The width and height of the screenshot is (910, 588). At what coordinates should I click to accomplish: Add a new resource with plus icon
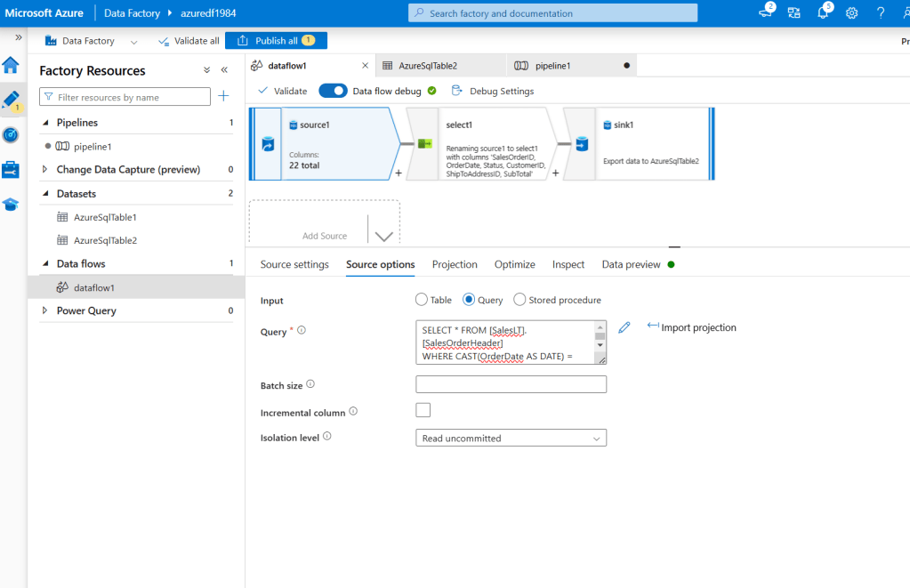coord(224,96)
